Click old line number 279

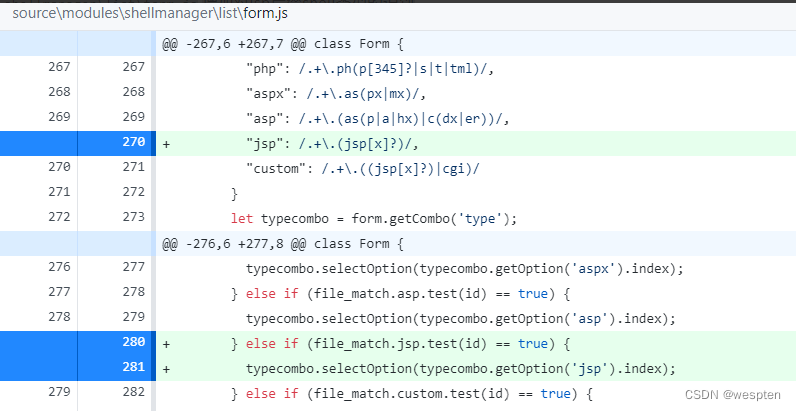55,393
